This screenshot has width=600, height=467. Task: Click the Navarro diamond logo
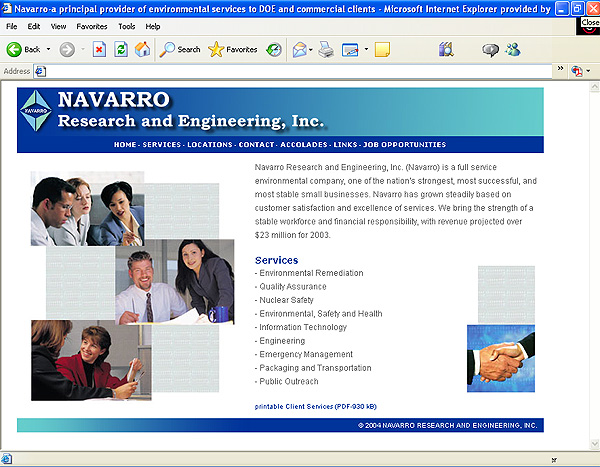click(x=36, y=111)
